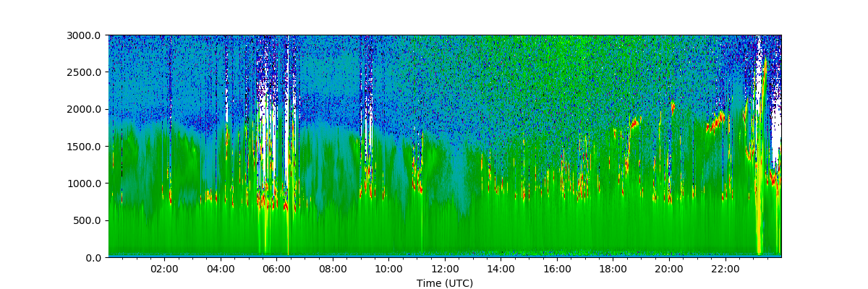Select the 22:00 tick label
The width and height of the screenshot is (868, 289).
[725, 269]
